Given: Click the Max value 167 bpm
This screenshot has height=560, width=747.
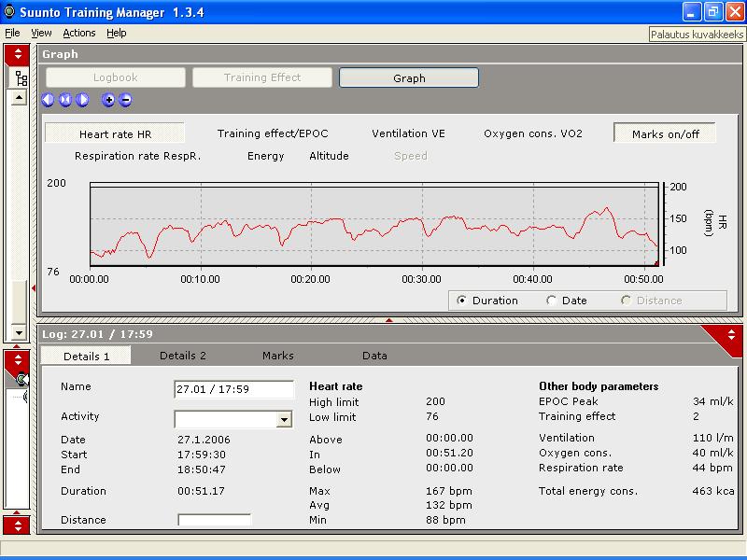Looking at the screenshot, I should tap(448, 491).
